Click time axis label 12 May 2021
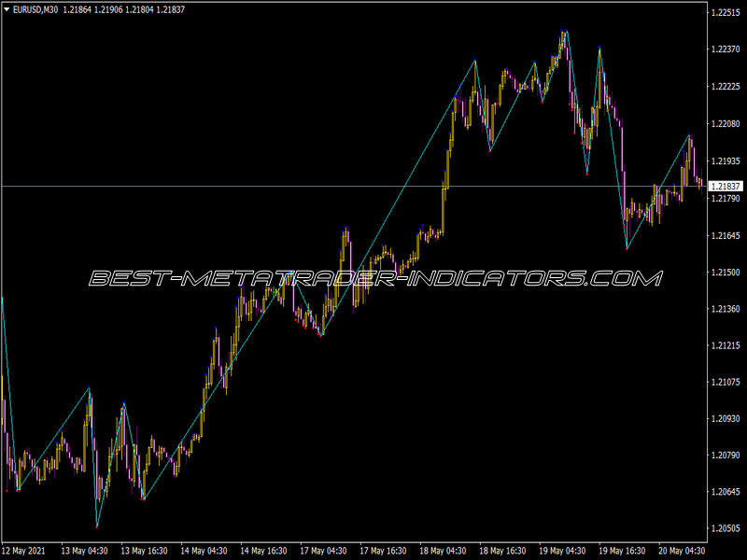This screenshot has height=560, width=747. point(24,552)
